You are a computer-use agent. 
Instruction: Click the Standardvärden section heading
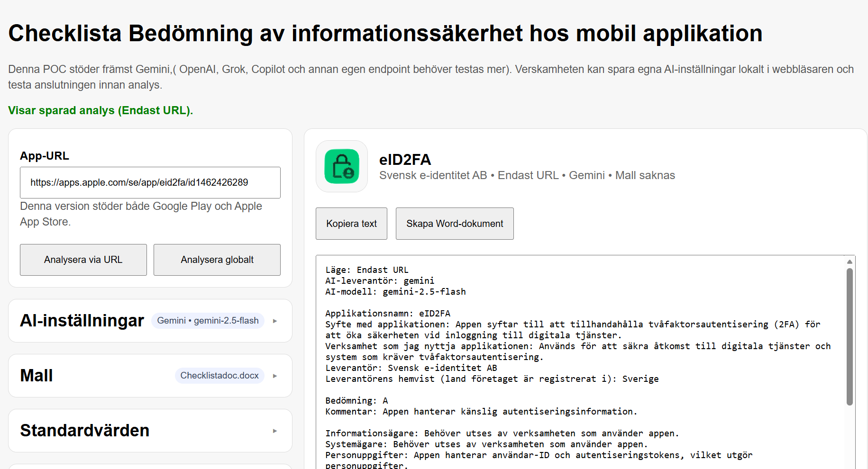pos(84,431)
